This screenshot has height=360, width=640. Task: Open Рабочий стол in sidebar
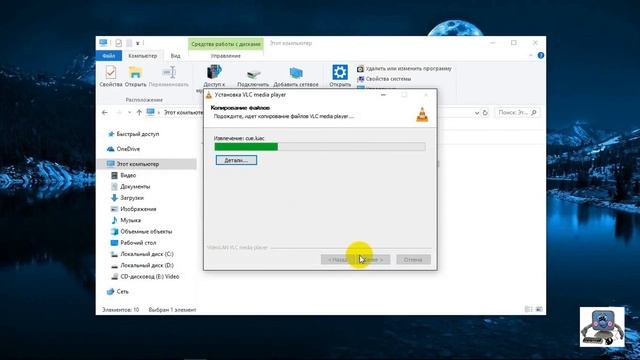(133, 243)
